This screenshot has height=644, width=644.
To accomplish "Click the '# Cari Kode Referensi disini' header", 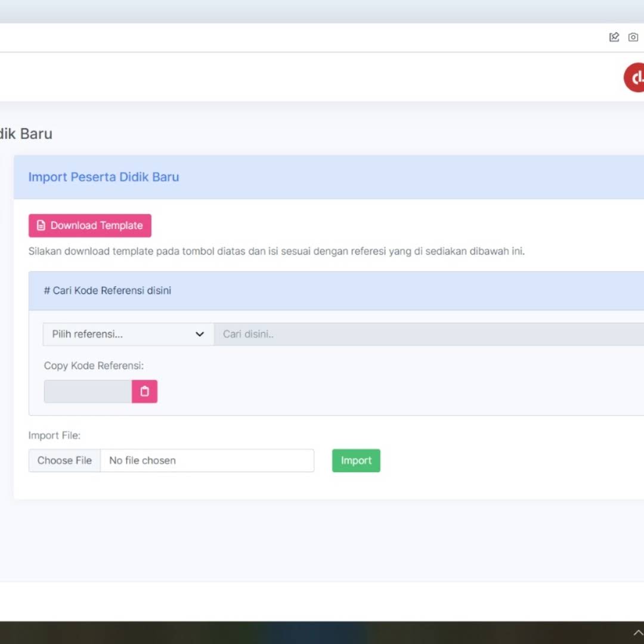I will click(x=107, y=291).
